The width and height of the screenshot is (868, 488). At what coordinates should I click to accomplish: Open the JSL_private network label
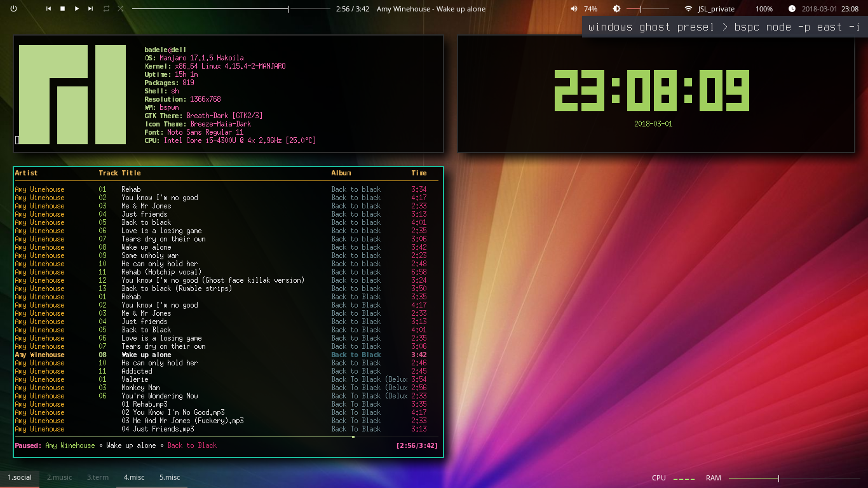tap(716, 9)
